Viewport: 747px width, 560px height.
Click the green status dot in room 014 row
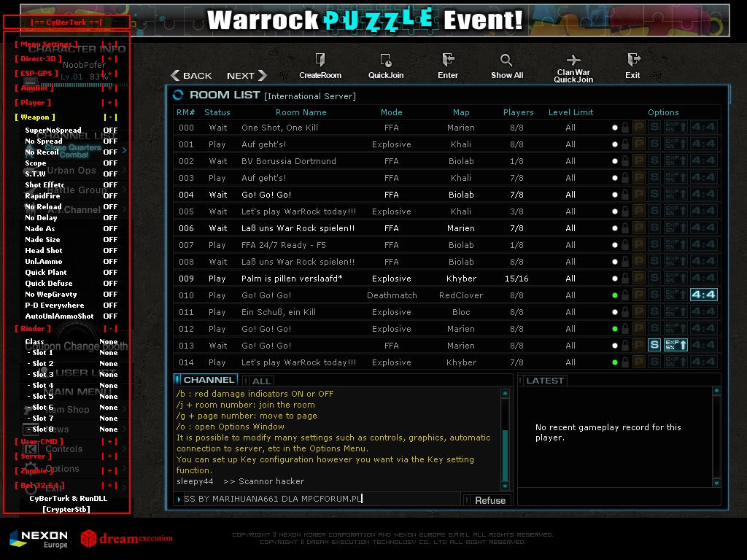click(x=614, y=362)
